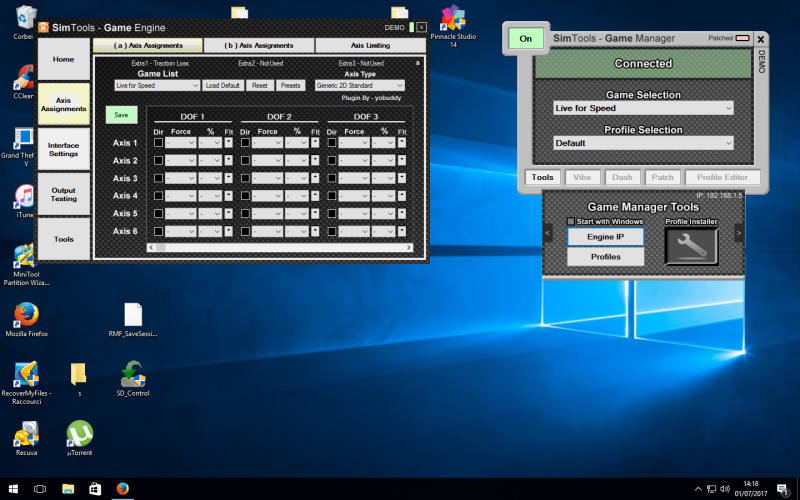800x500 pixels.
Task: Toggle Axis 1 DOF 3 Dir checkbox
Action: pos(332,143)
